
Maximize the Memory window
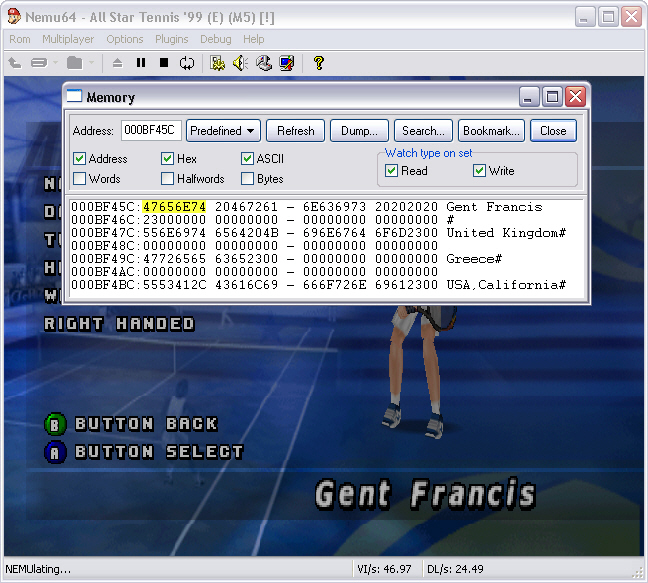pyautogui.click(x=552, y=97)
